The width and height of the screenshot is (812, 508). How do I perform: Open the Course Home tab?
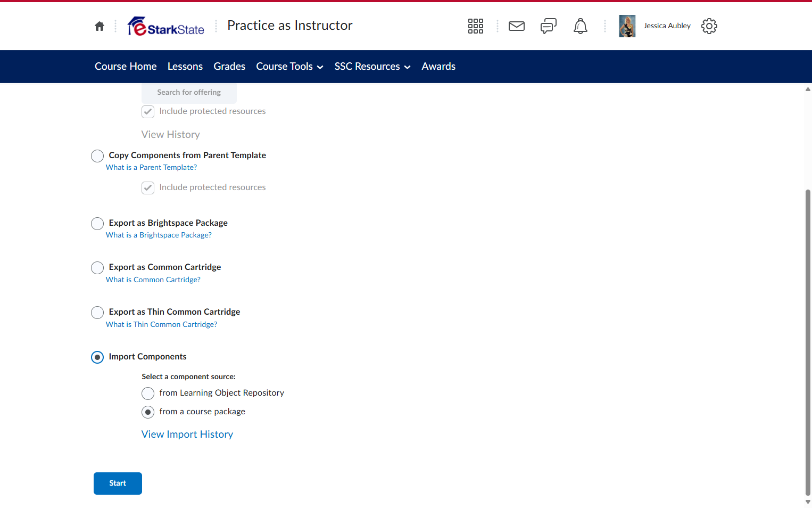(x=126, y=67)
